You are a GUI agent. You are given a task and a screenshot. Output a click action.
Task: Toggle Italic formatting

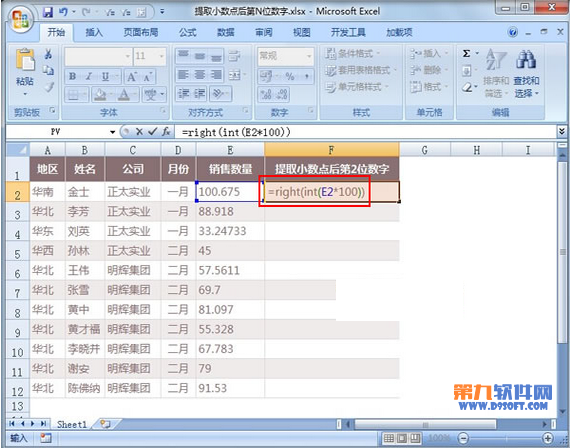click(x=88, y=76)
